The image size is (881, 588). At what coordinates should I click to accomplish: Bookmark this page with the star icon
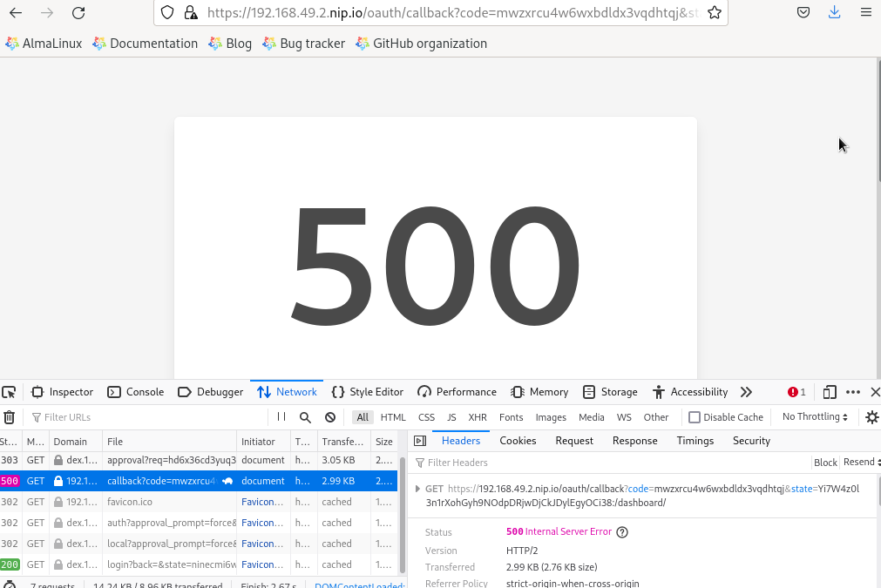(x=715, y=12)
